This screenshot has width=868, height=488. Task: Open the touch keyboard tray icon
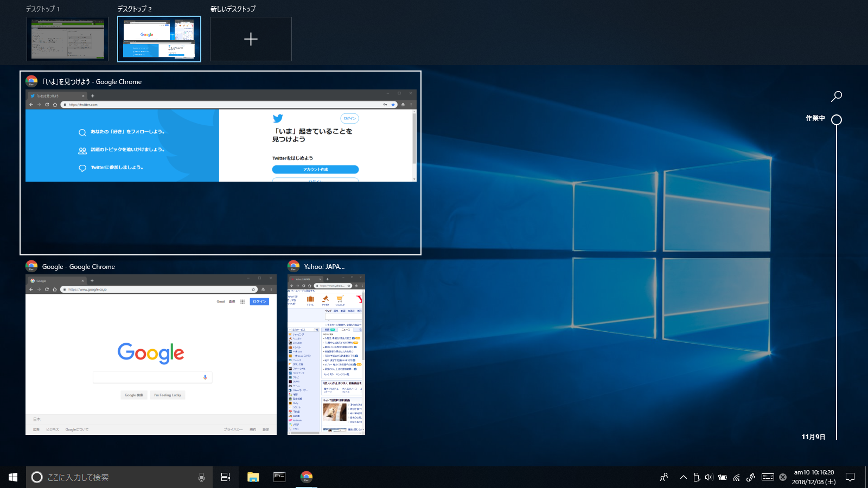point(768,477)
